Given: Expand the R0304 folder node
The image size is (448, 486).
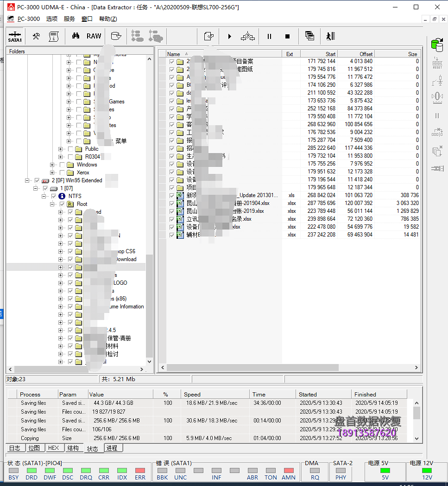Looking at the screenshot, I should [x=60, y=157].
